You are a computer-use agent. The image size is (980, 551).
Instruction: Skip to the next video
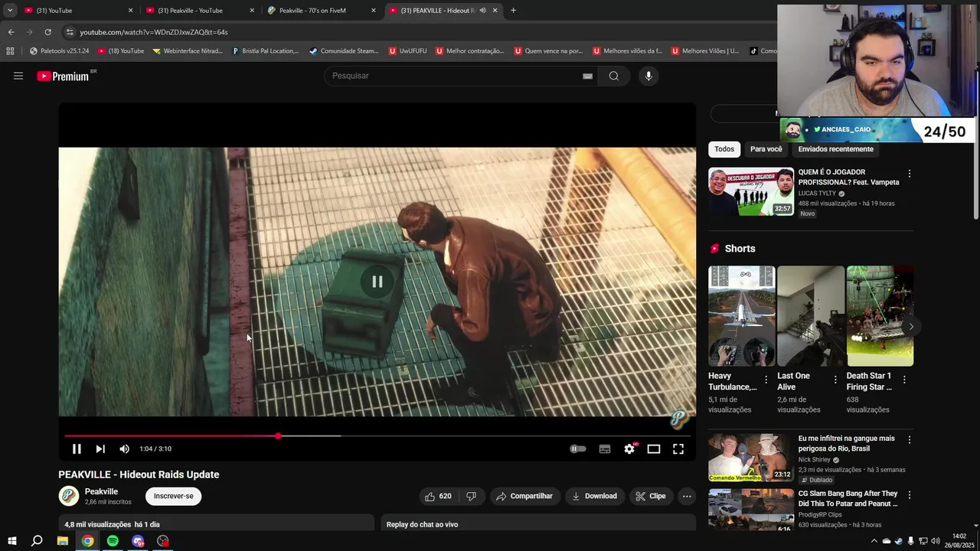coord(100,449)
